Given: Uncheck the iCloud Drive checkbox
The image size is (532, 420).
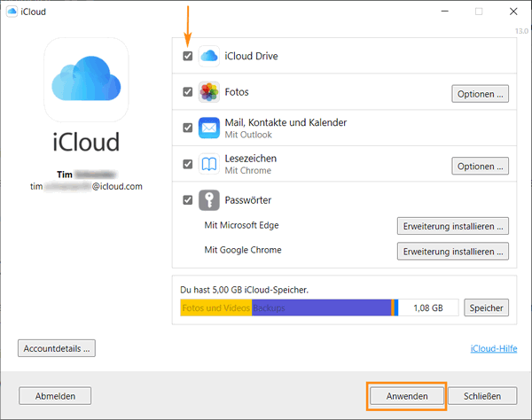Looking at the screenshot, I should (188, 56).
